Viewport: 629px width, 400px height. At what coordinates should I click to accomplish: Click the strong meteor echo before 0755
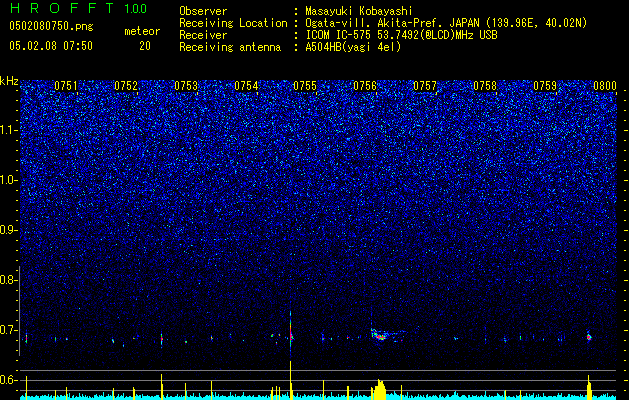pyautogui.click(x=291, y=329)
